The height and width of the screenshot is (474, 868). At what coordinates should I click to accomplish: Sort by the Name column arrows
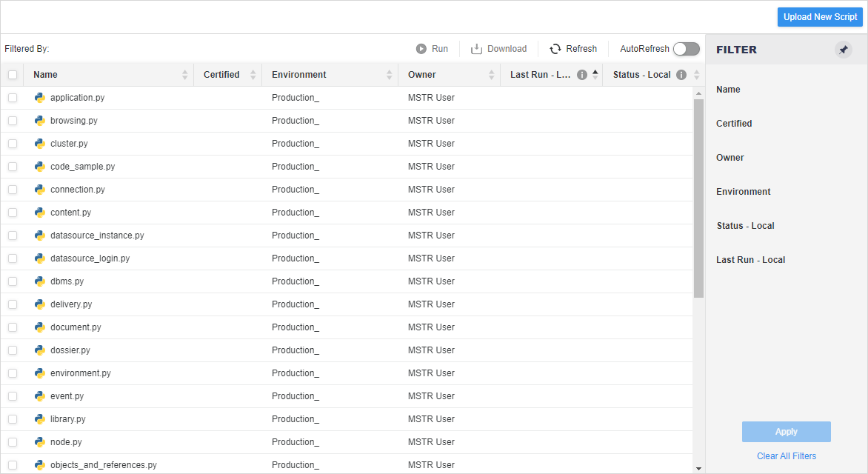[x=185, y=75]
